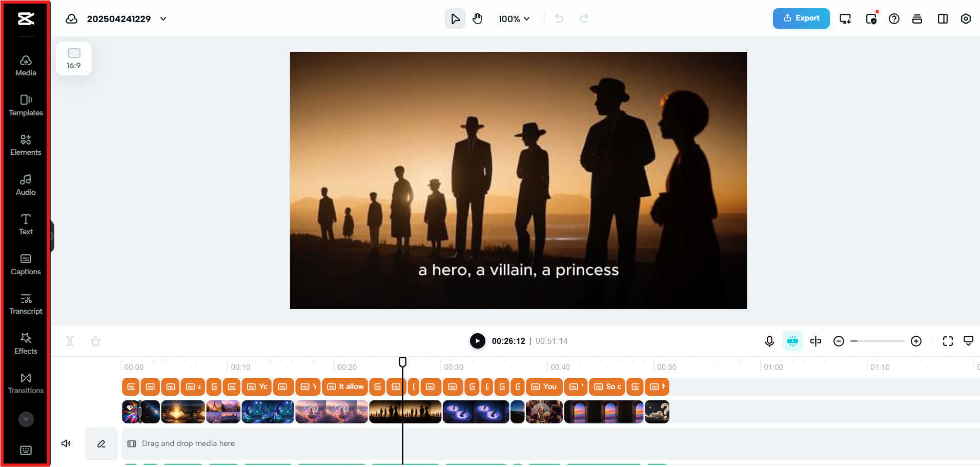This screenshot has height=467, width=980.
Task: Toggle timeline snapping
Action: [792, 341]
